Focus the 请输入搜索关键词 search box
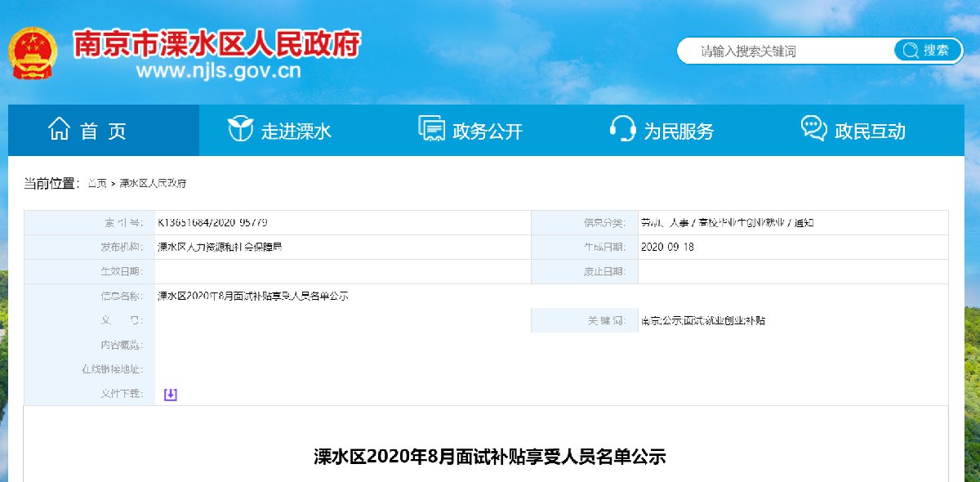980x482 pixels. tap(784, 51)
